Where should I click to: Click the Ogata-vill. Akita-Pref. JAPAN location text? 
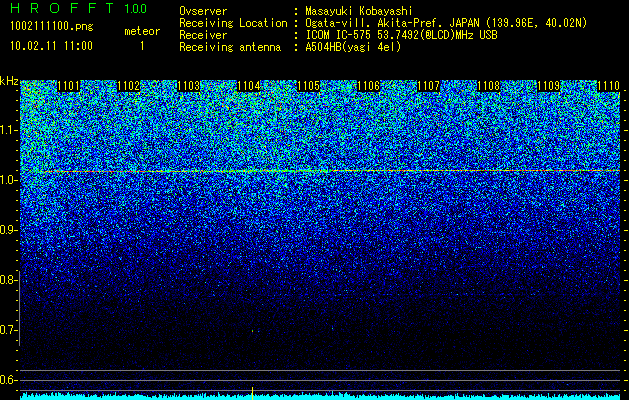pyautogui.click(x=446, y=23)
